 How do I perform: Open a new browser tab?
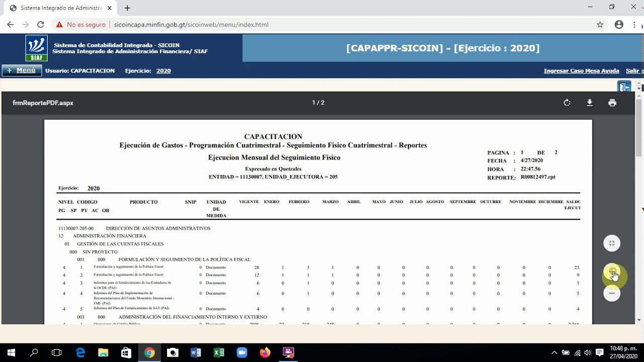pyautogui.click(x=127, y=8)
